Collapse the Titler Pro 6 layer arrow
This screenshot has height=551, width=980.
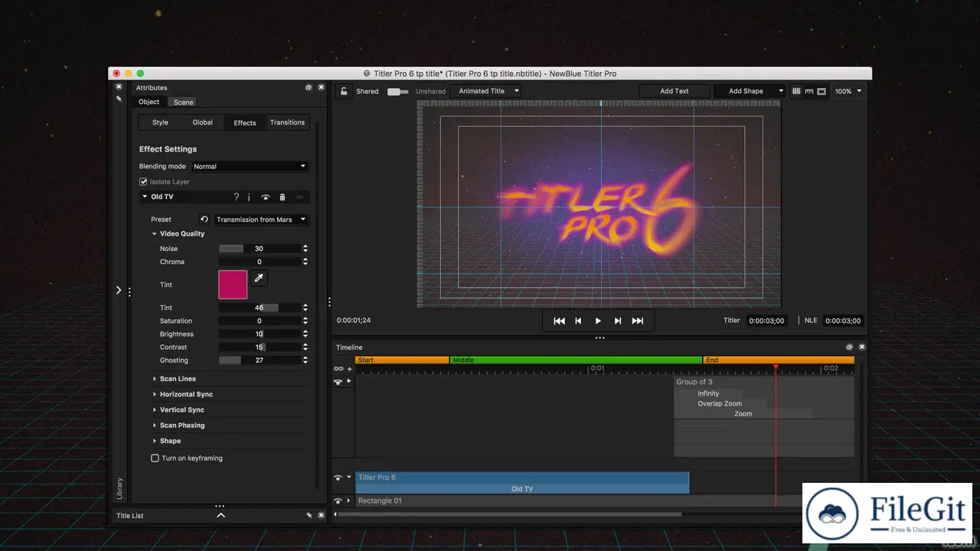click(349, 478)
